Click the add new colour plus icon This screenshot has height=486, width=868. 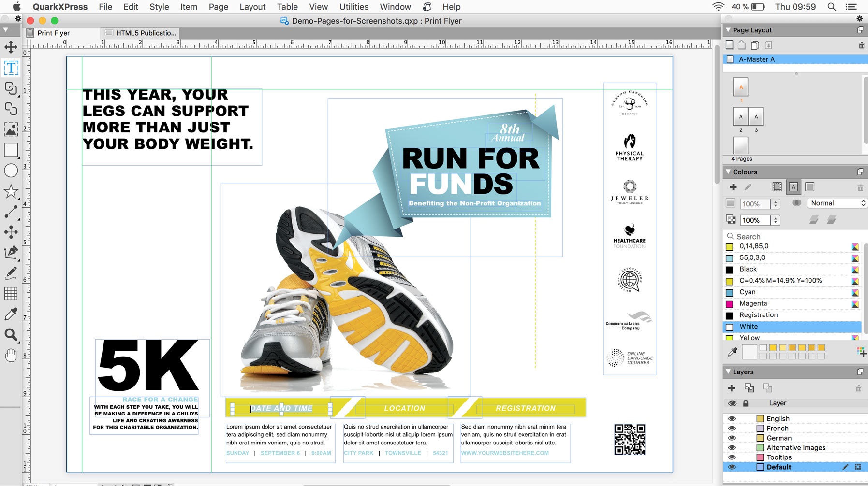click(733, 187)
